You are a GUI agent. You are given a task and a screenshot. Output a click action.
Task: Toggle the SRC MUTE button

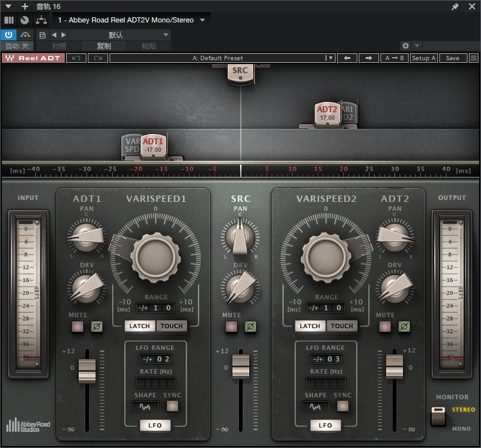click(231, 326)
